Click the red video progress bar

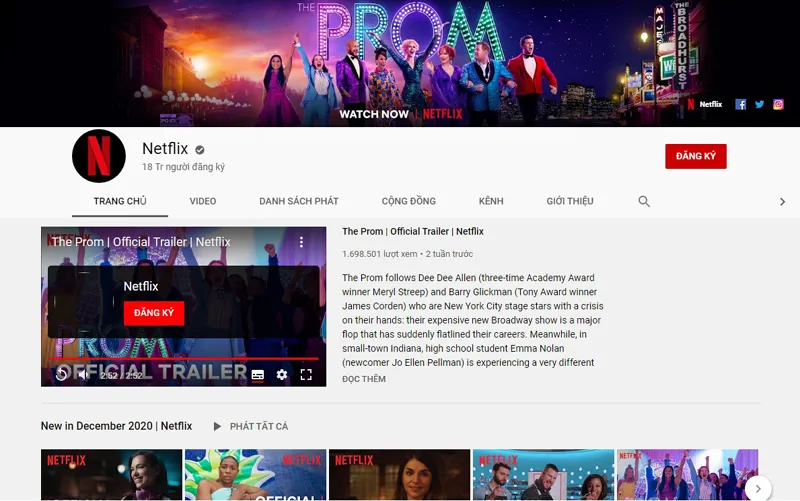[184, 359]
